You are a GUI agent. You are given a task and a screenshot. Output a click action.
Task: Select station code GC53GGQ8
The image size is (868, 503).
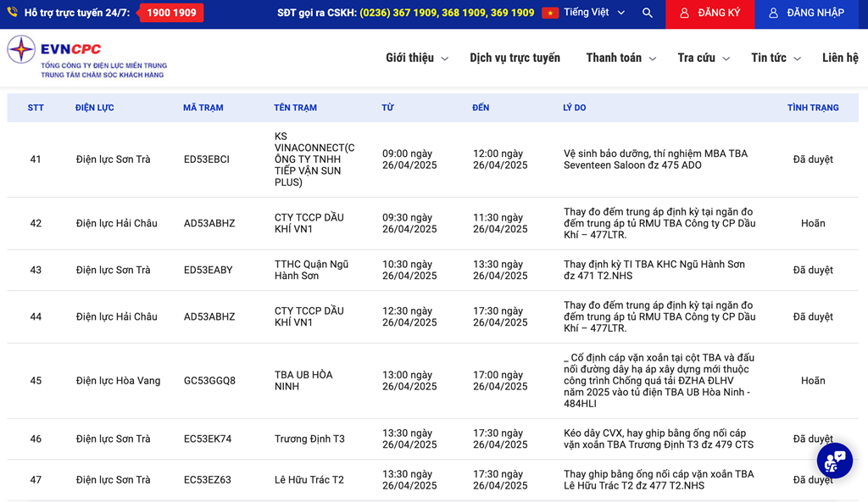click(x=209, y=381)
